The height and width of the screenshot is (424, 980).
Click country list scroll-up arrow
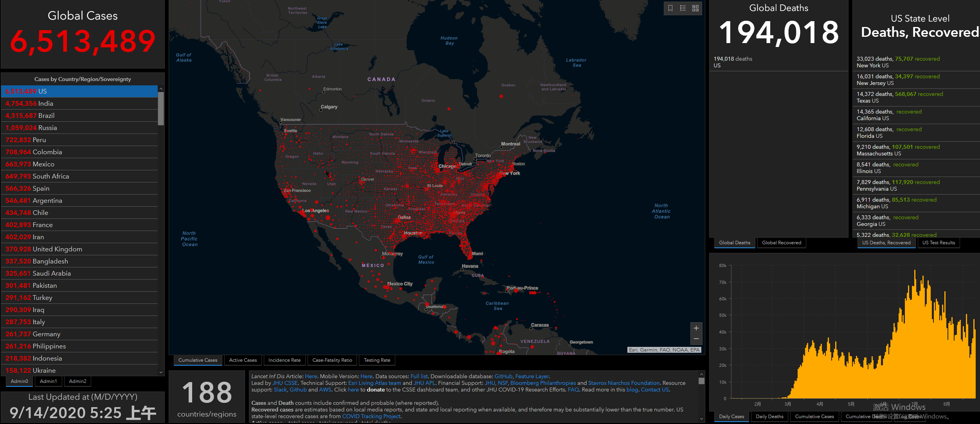(161, 89)
